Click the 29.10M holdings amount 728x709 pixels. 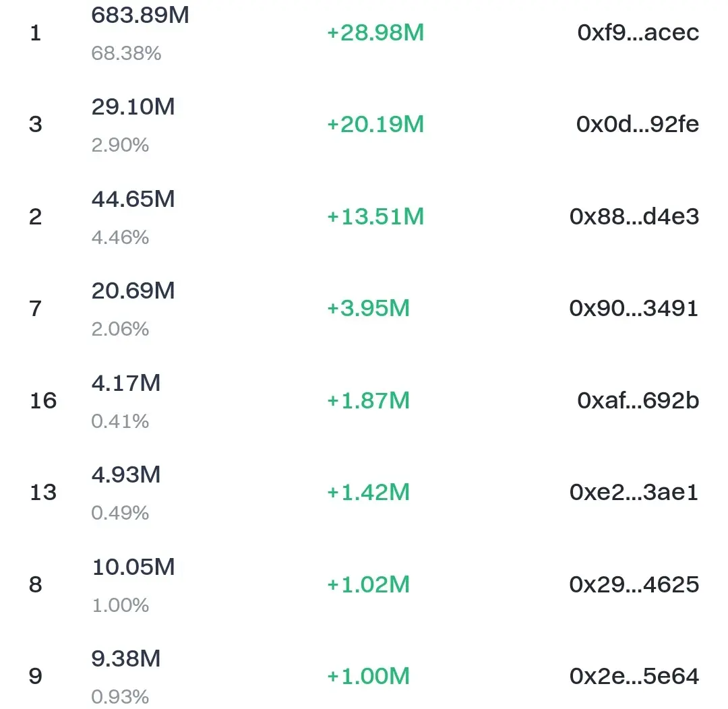pyautogui.click(x=133, y=106)
